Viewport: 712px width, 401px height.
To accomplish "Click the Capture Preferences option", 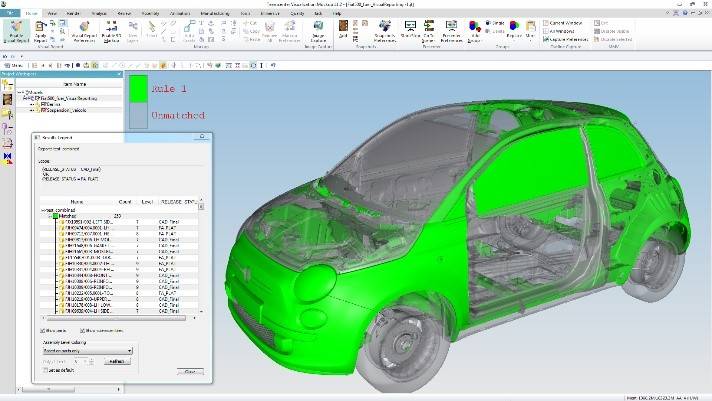I will (565, 40).
